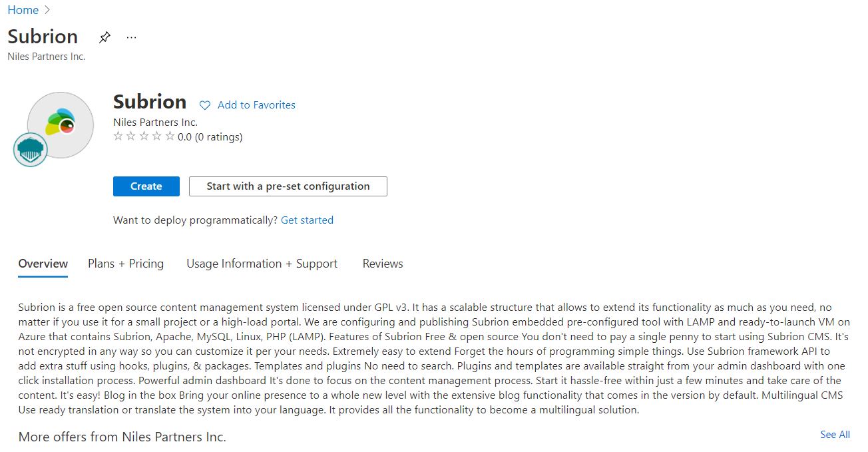Select the fifth rating star

(170, 136)
